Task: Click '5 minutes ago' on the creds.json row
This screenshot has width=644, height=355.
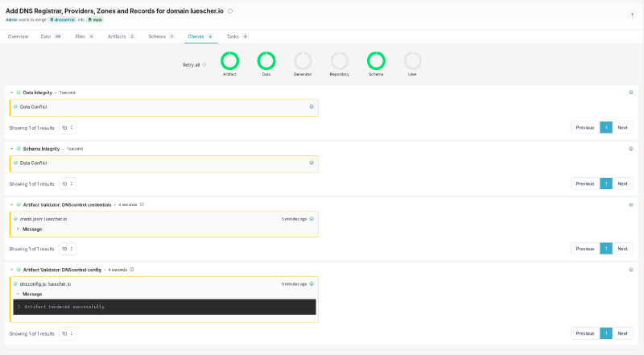Action: click(294, 219)
